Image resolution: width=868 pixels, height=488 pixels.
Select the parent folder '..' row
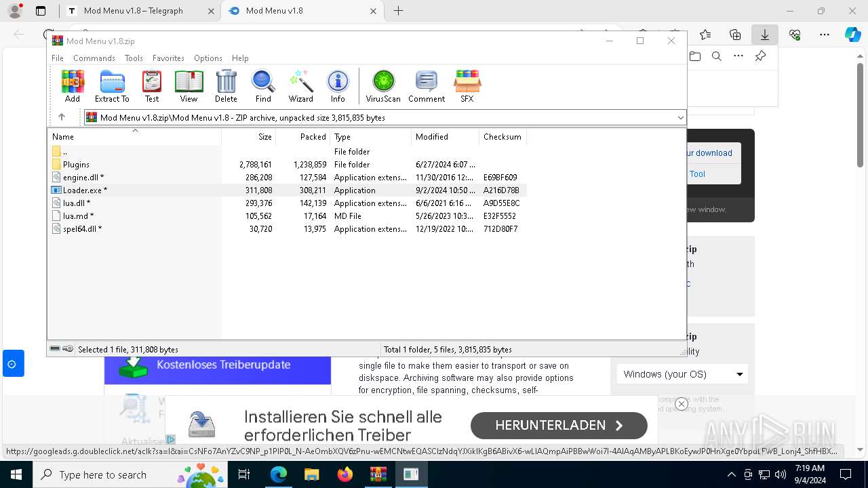pyautogui.click(x=287, y=152)
